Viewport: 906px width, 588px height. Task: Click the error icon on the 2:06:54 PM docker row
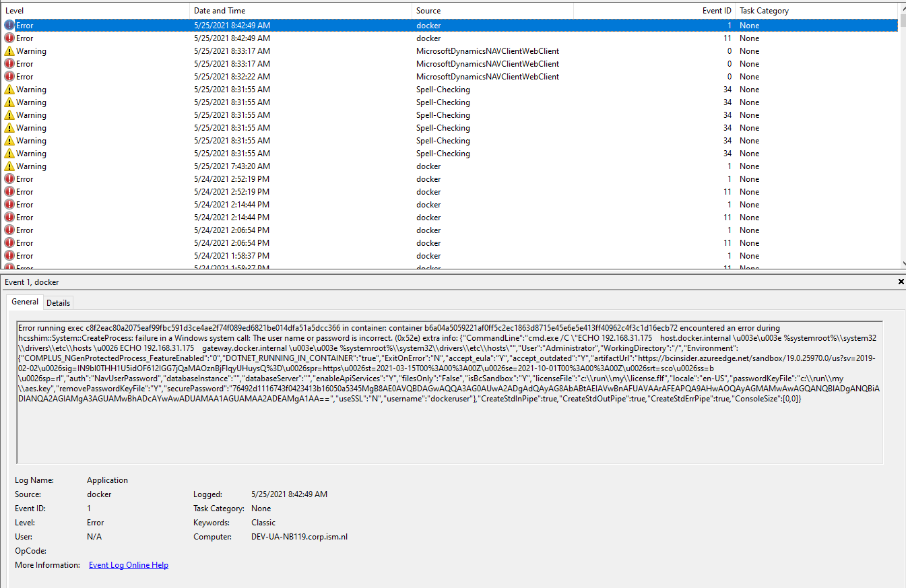point(9,230)
